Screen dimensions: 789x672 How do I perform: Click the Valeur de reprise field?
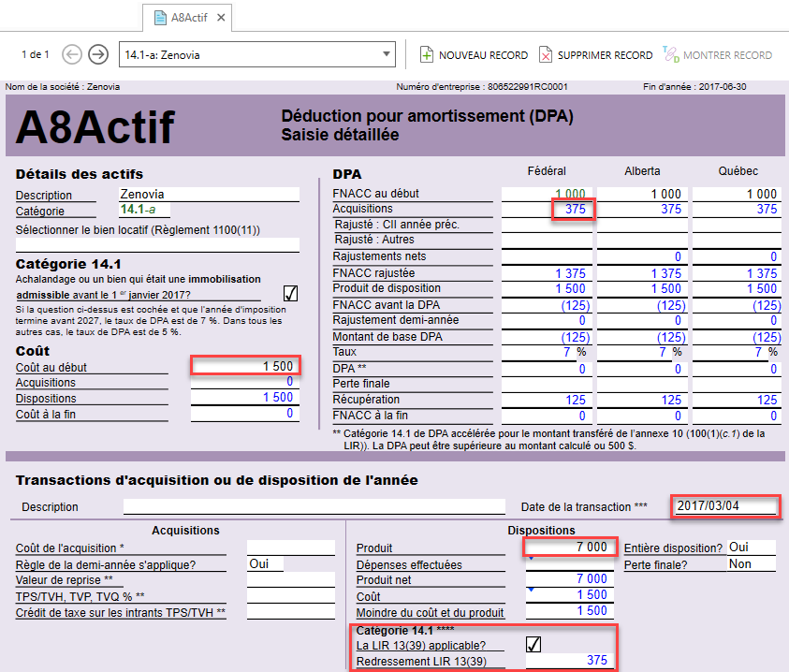pos(291,579)
